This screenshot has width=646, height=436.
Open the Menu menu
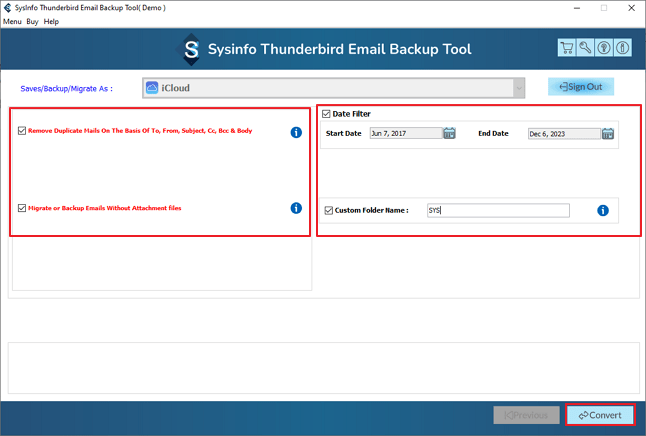pos(13,21)
